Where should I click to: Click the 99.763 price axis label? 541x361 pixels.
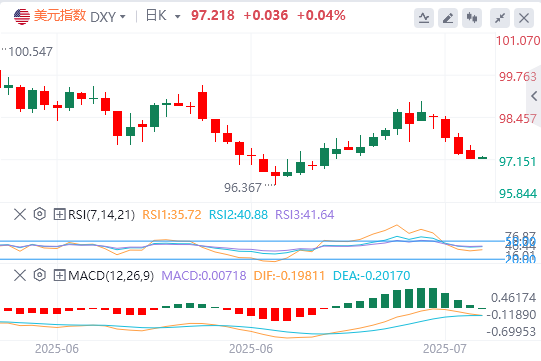coord(518,77)
